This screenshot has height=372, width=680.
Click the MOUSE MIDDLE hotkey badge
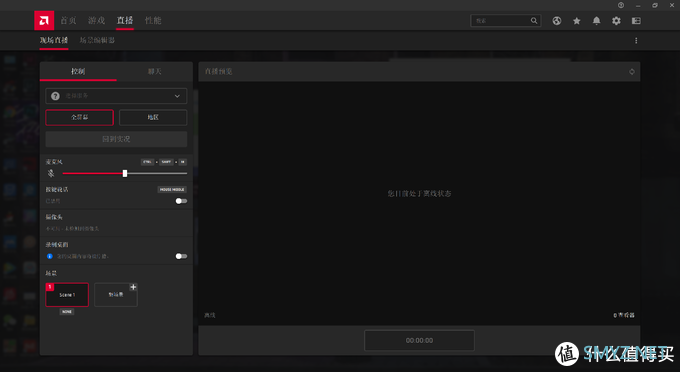point(172,189)
